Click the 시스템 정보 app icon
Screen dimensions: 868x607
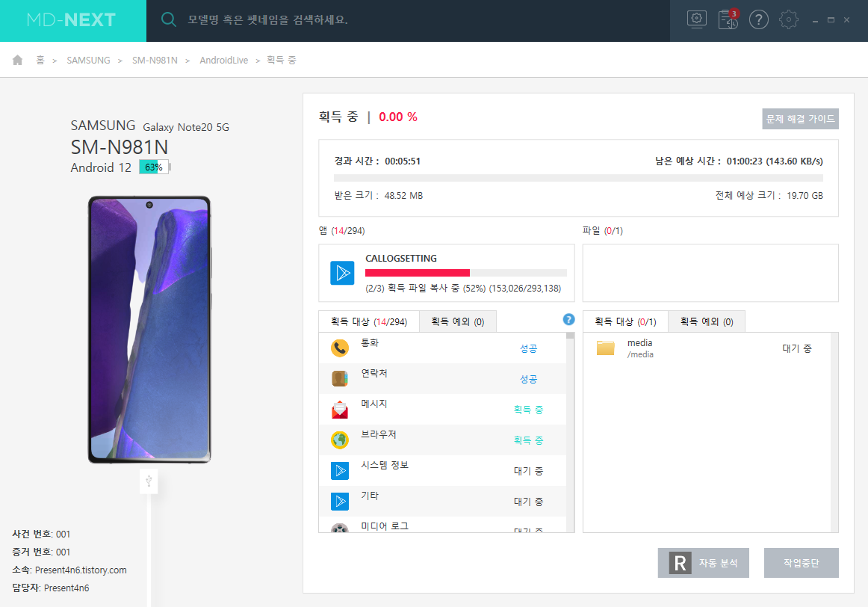pos(340,471)
